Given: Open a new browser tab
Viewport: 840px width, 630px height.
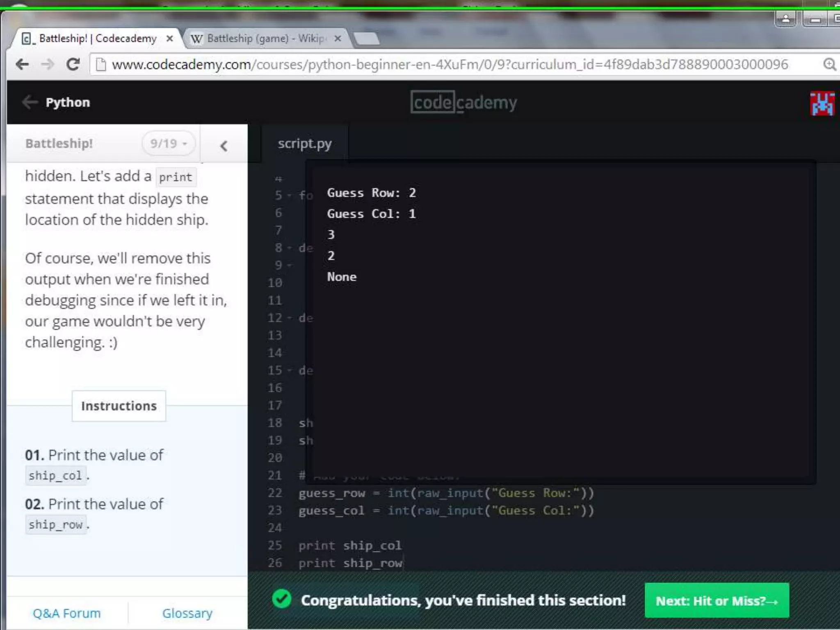Looking at the screenshot, I should [x=366, y=39].
